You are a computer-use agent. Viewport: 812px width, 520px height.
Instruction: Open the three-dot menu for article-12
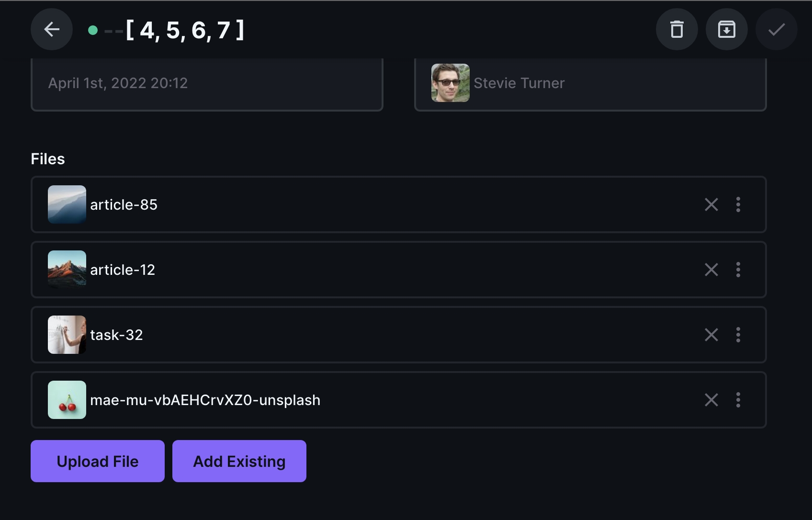click(x=738, y=270)
